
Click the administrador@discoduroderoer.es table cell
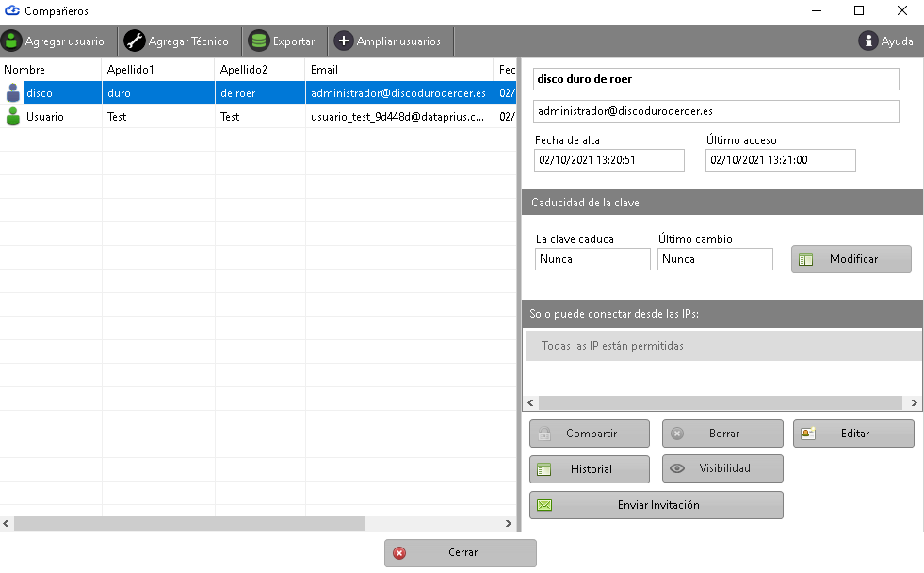point(399,93)
